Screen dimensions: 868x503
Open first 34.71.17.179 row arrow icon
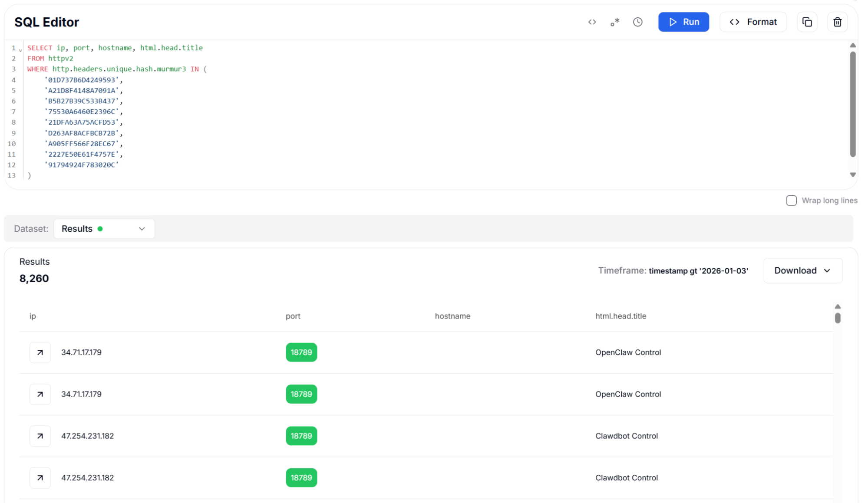tap(40, 352)
